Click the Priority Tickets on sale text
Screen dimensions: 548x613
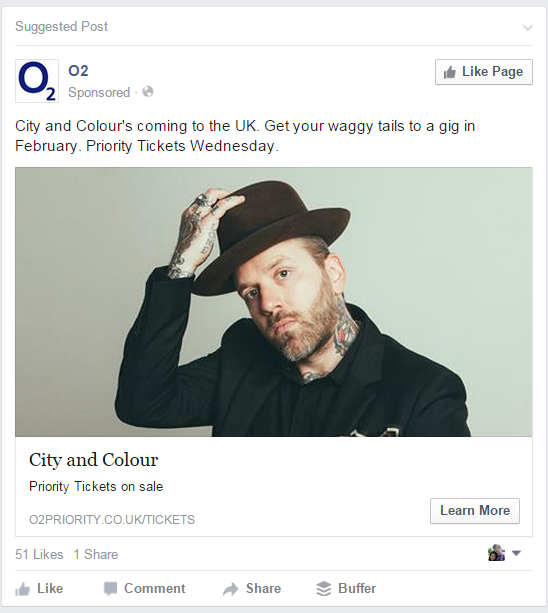click(x=96, y=487)
